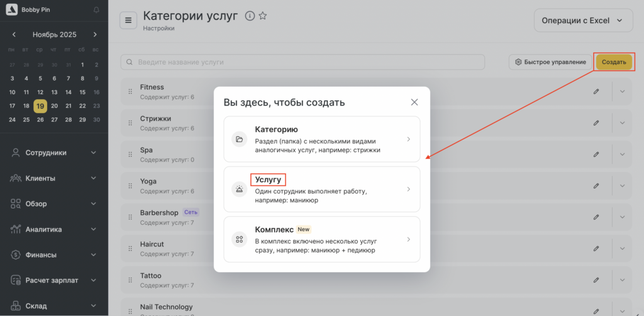Go to the next month in calendar
The image size is (644, 316).
click(95, 35)
